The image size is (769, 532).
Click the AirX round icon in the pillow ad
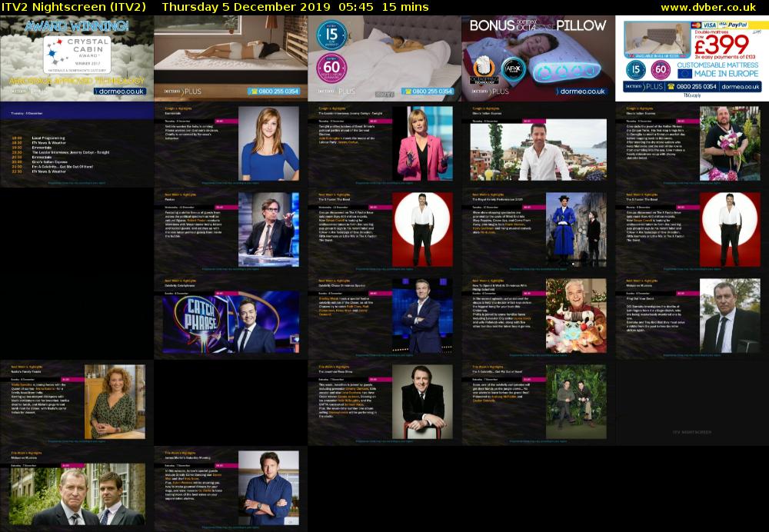coord(513,69)
